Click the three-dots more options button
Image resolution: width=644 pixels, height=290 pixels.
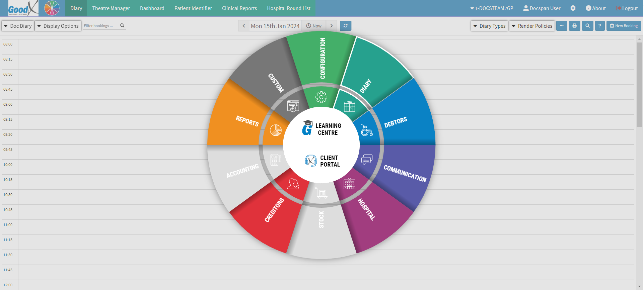click(562, 26)
